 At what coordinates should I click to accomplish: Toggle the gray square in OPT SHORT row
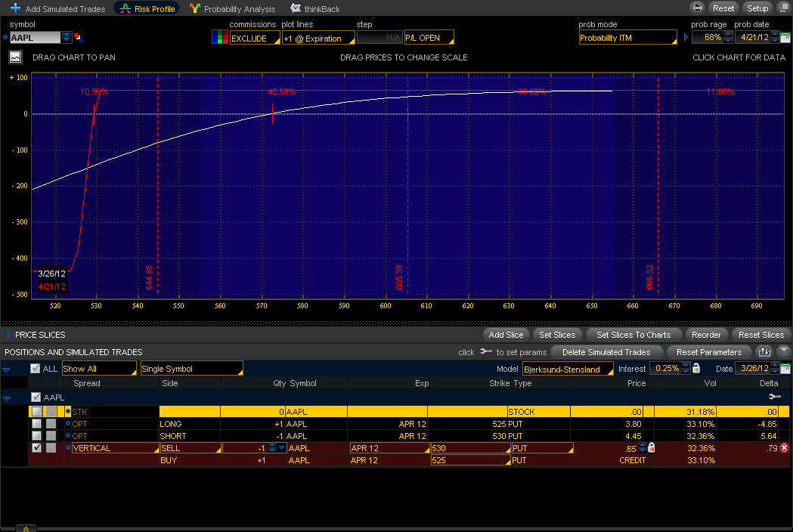point(51,435)
